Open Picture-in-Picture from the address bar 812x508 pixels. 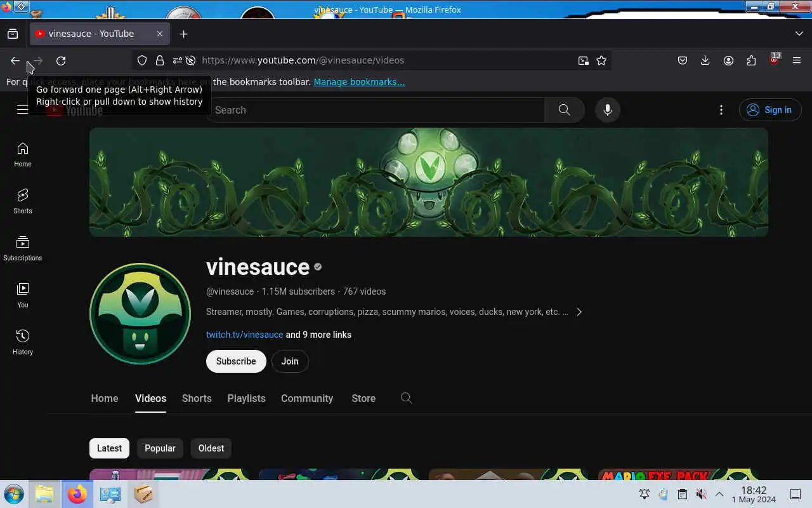point(583,60)
